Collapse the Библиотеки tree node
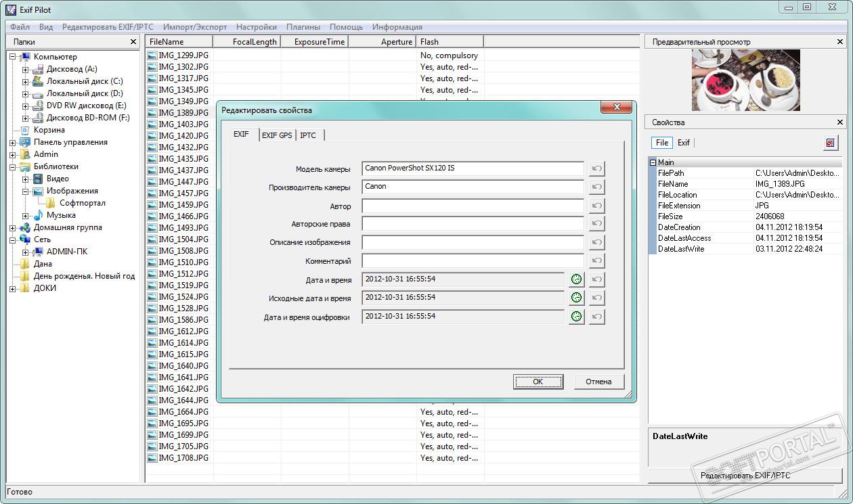 coord(13,167)
